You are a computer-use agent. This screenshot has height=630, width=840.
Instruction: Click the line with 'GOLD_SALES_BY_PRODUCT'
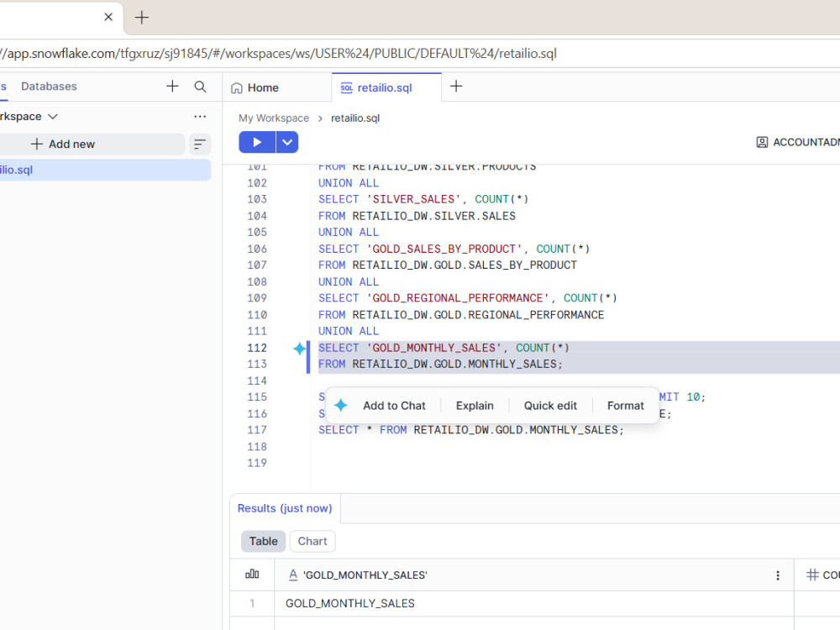(454, 249)
